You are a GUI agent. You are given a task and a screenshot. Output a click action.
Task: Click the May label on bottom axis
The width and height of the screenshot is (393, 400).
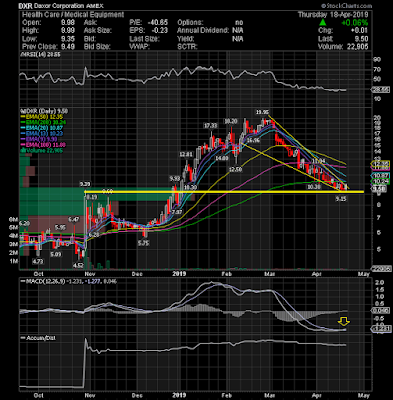364,395
